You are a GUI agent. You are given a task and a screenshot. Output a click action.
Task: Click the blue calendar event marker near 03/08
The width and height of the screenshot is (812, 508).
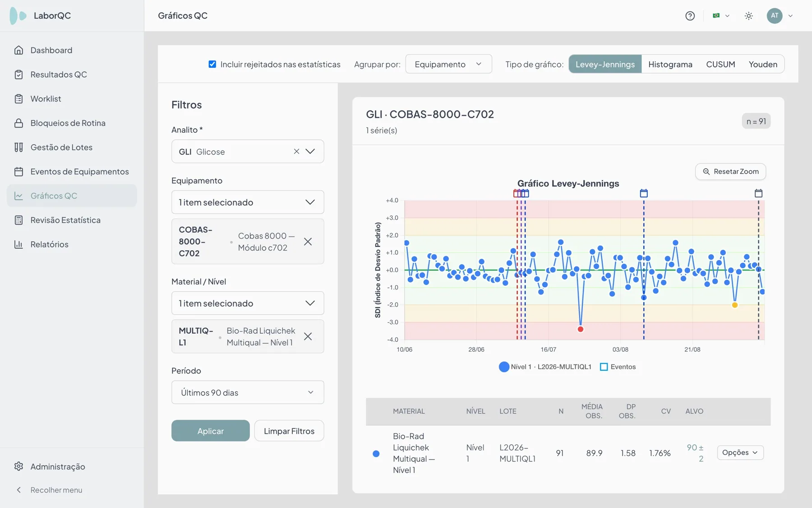(644, 193)
